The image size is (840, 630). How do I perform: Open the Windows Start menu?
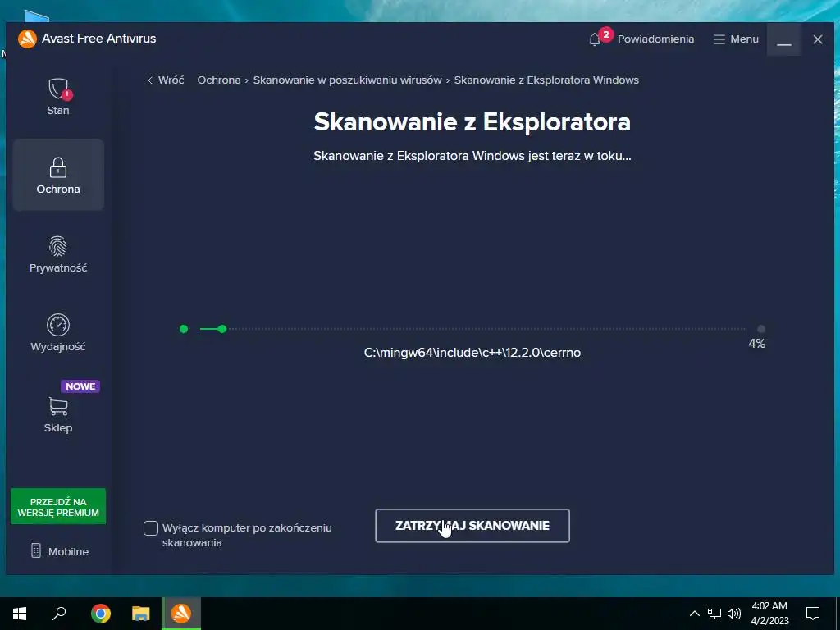20,614
